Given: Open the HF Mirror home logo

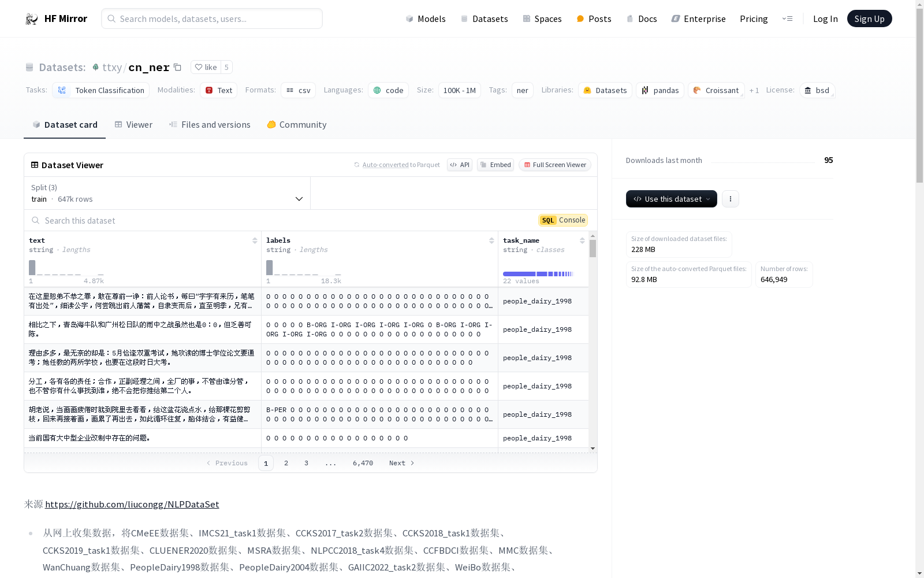Looking at the screenshot, I should tap(56, 18).
